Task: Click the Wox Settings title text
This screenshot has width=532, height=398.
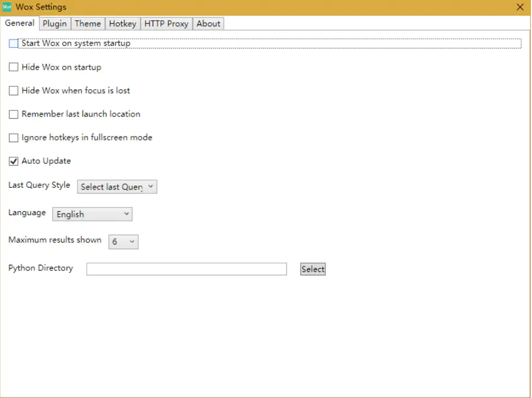Action: 41,7
